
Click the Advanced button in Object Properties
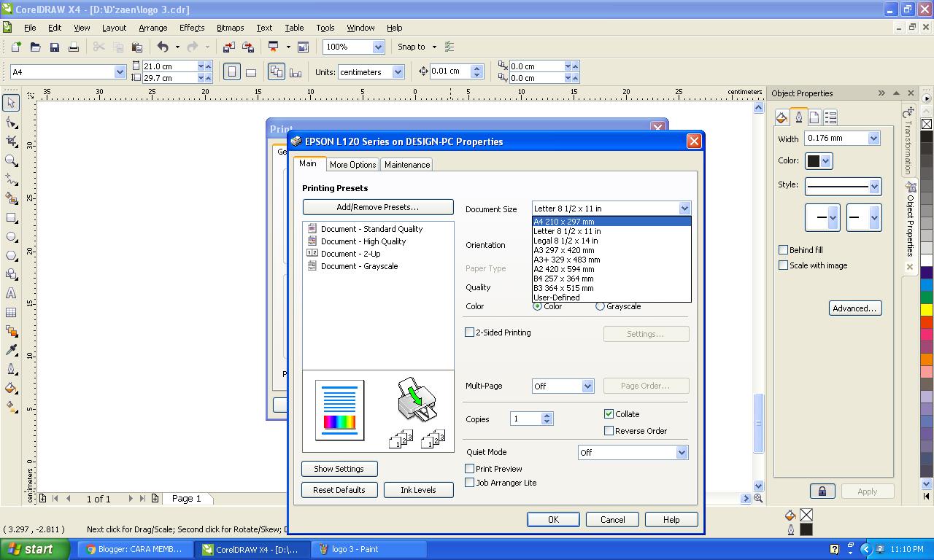point(854,308)
